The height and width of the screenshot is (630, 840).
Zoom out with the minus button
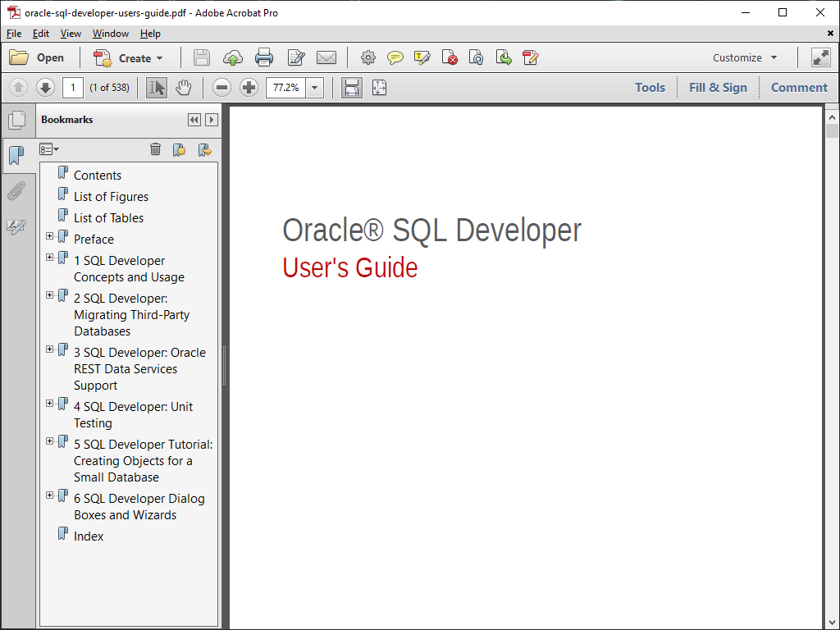pos(221,87)
